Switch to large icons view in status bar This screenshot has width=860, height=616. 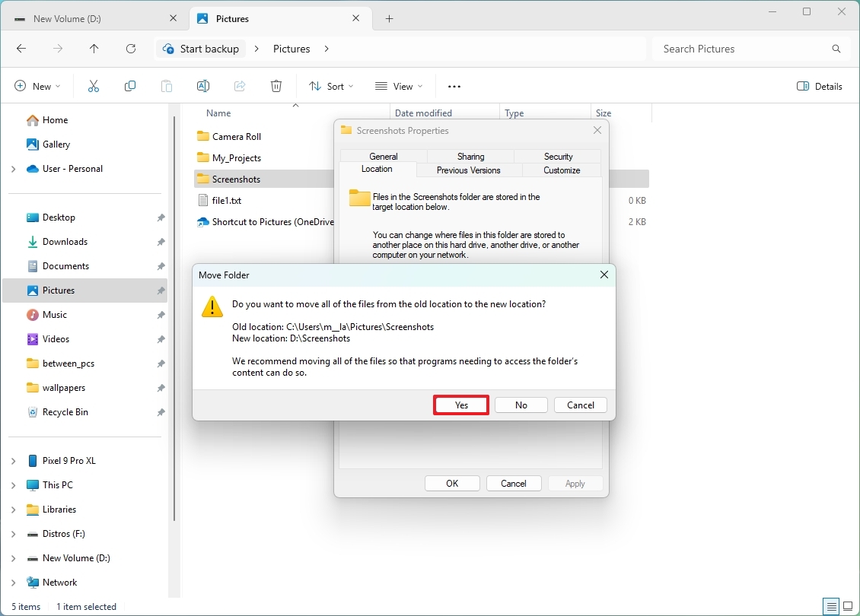pyautogui.click(x=848, y=606)
